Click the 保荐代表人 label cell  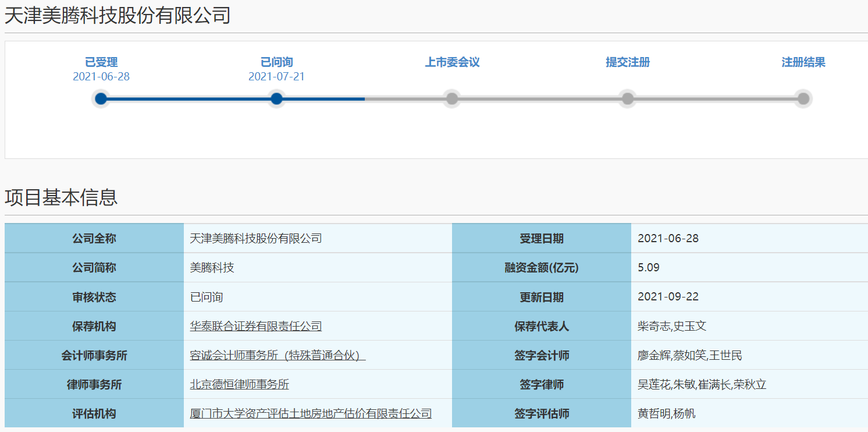542,326
